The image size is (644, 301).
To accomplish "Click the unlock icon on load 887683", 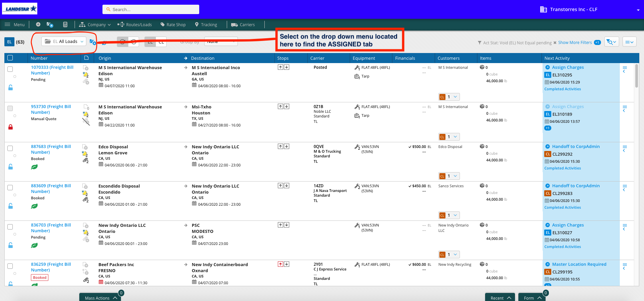I will click(x=10, y=167).
